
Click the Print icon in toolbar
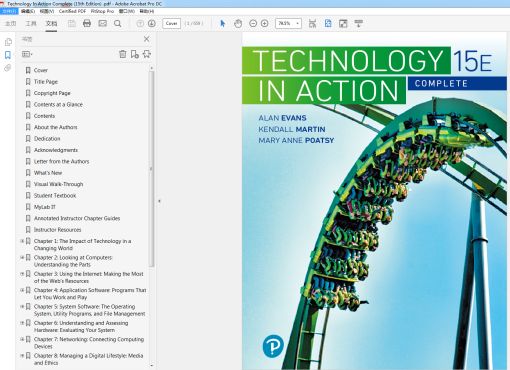[x=87, y=23]
